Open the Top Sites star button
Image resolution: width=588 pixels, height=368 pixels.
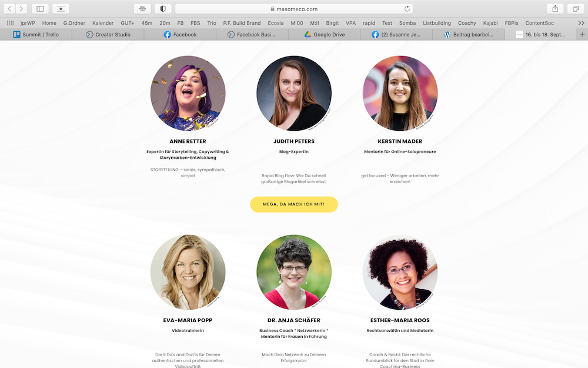[x=61, y=9]
